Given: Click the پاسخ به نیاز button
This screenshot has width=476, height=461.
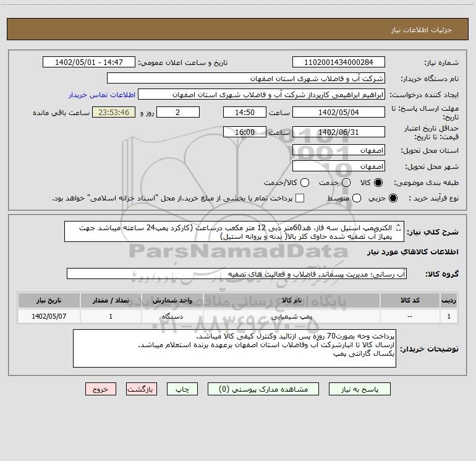Looking at the screenshot, I should pyautogui.click(x=359, y=389).
